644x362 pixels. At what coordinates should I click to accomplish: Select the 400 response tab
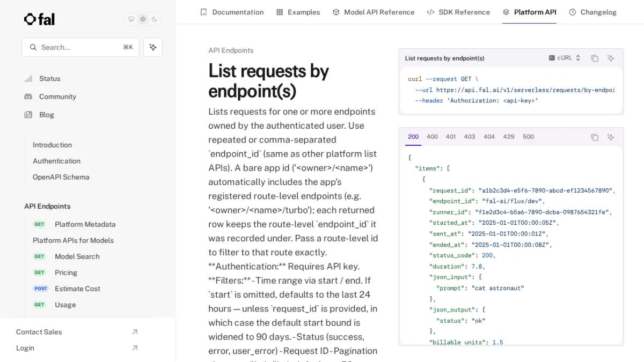point(432,137)
